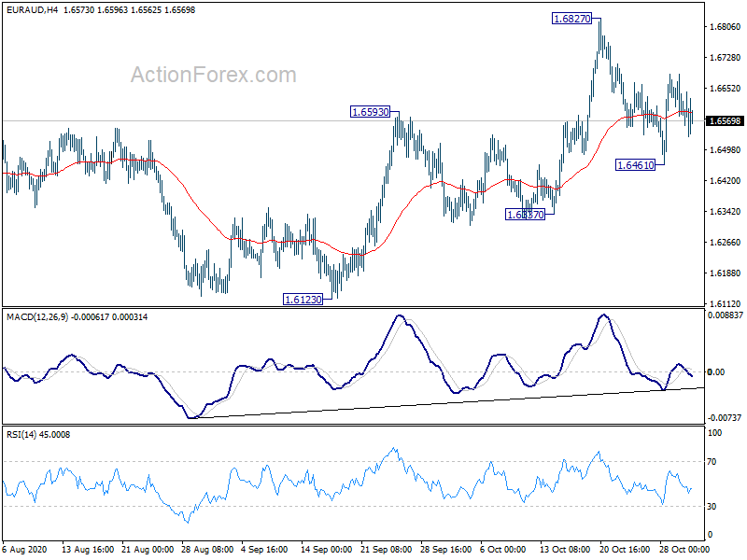Click the RSI 30 level label
Screen dimensions: 747x560
pyautogui.click(x=712, y=507)
